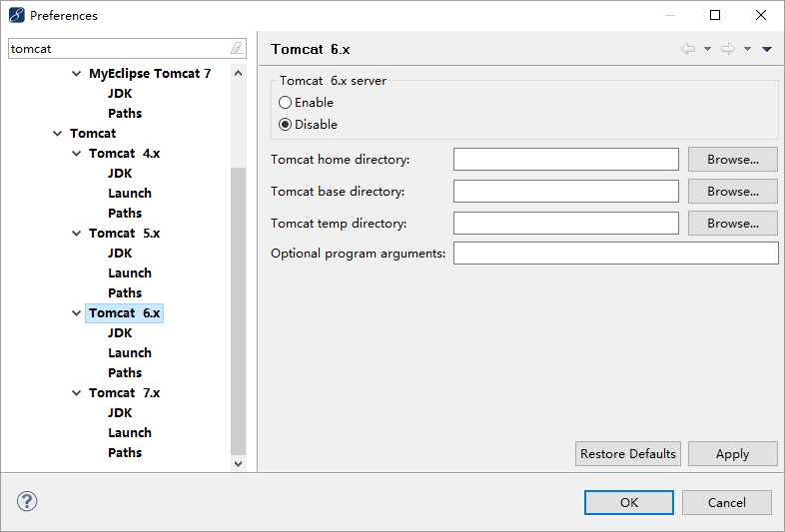Screen dimensions: 785x532
Task: Click the tree scroll up arrow
Action: click(x=239, y=74)
